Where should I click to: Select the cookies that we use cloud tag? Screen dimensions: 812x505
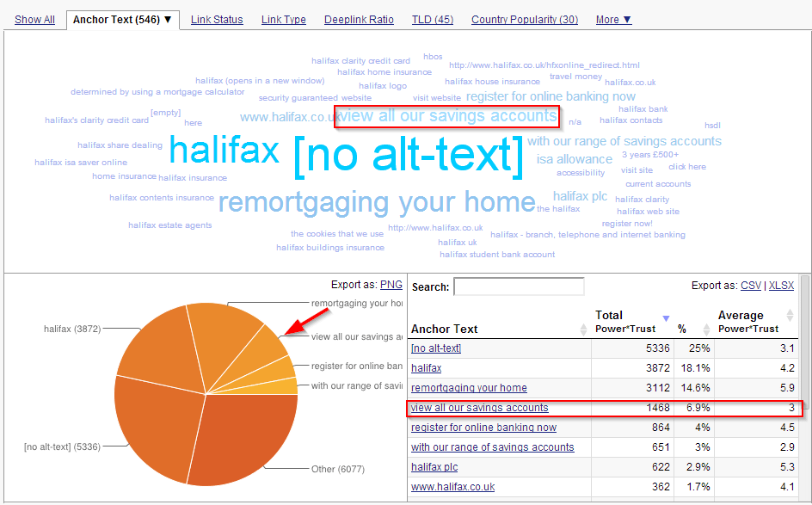pyautogui.click(x=337, y=234)
